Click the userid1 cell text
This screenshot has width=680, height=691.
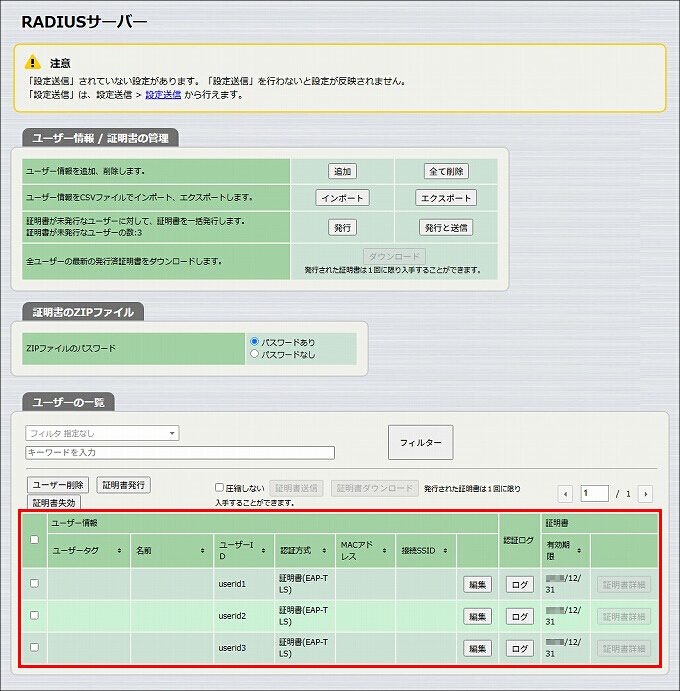pyautogui.click(x=232, y=584)
